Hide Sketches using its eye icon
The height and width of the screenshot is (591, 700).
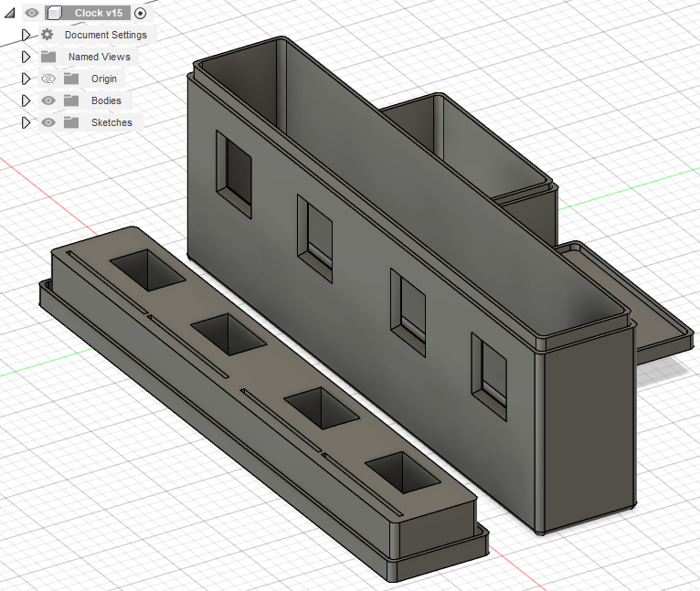(x=48, y=122)
